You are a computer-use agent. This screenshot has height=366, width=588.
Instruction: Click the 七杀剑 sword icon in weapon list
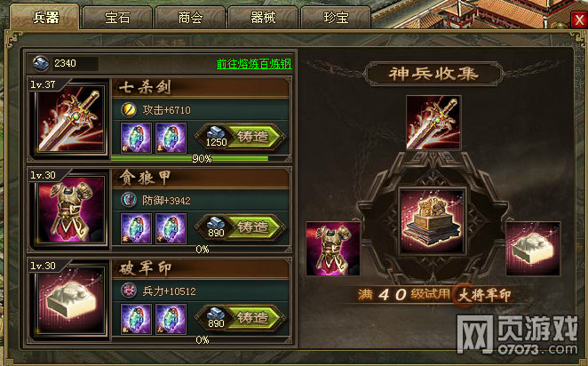[x=71, y=119]
